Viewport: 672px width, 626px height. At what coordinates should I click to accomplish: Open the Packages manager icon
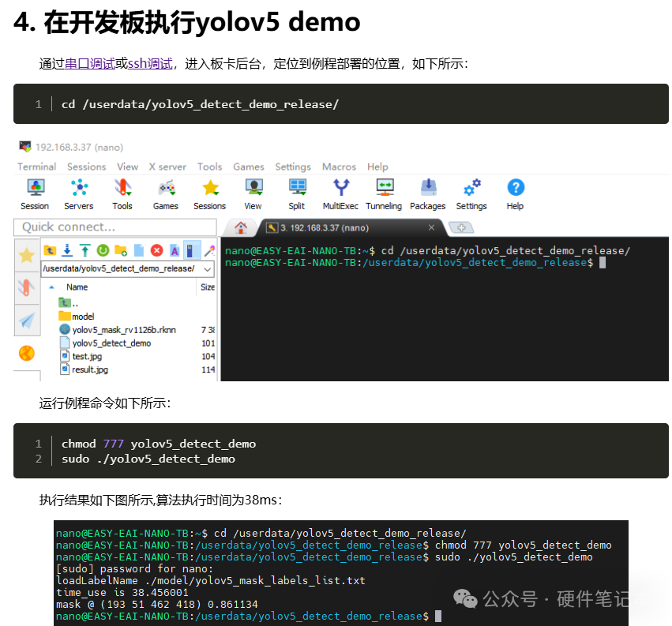click(427, 193)
